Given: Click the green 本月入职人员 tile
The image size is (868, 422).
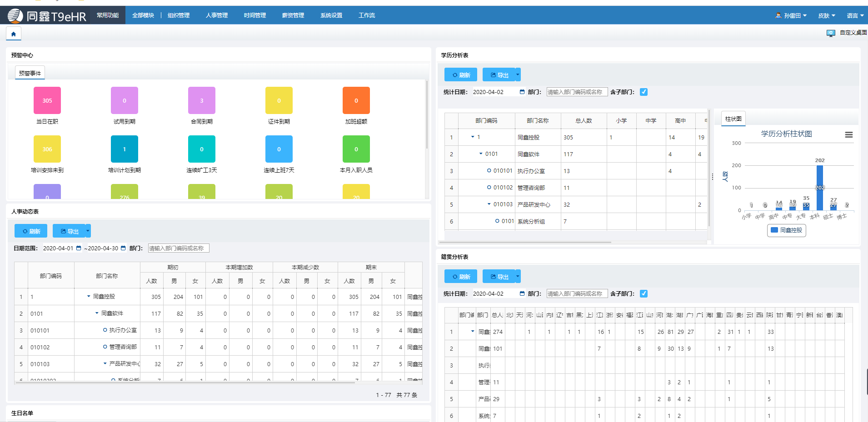Looking at the screenshot, I should coord(356,149).
